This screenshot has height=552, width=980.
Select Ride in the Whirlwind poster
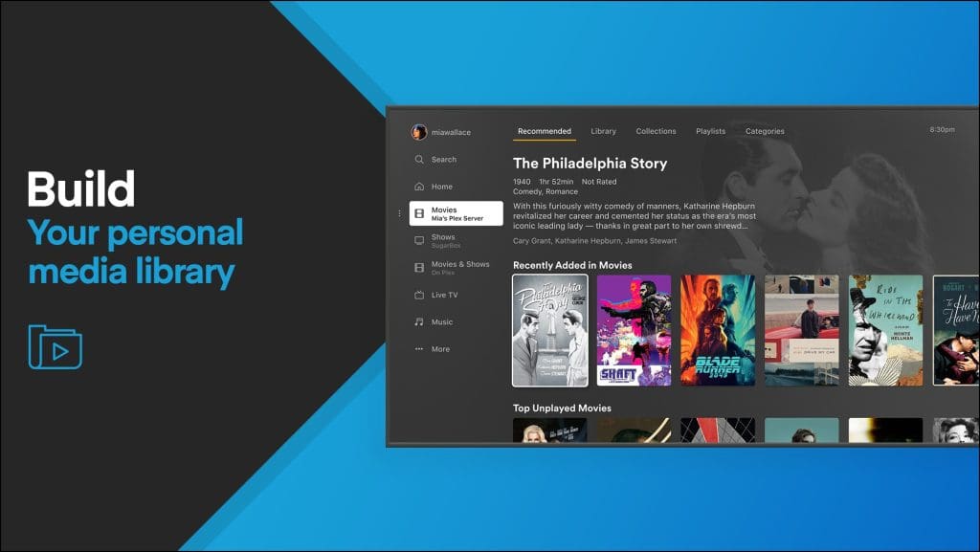click(x=885, y=330)
